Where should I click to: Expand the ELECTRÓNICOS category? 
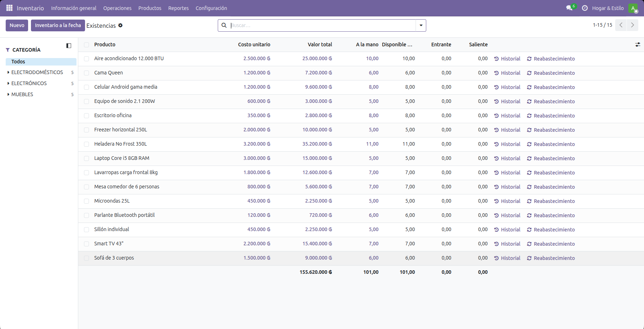click(x=8, y=83)
